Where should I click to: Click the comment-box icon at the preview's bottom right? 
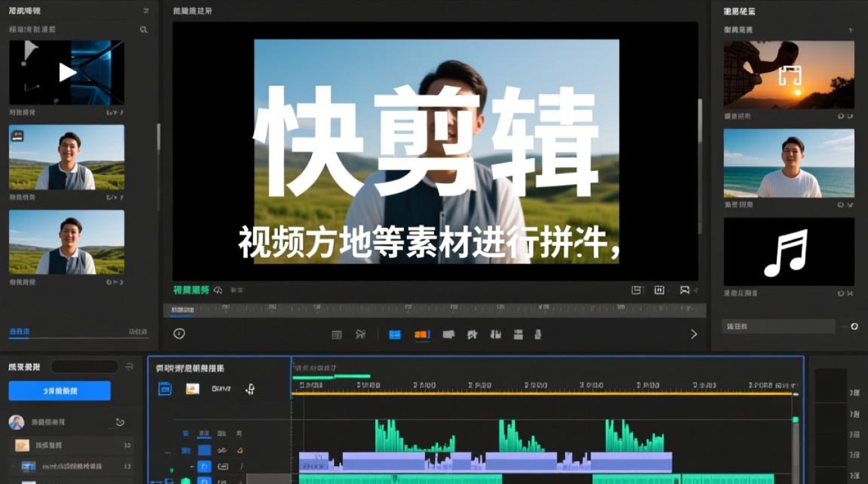pos(685,290)
